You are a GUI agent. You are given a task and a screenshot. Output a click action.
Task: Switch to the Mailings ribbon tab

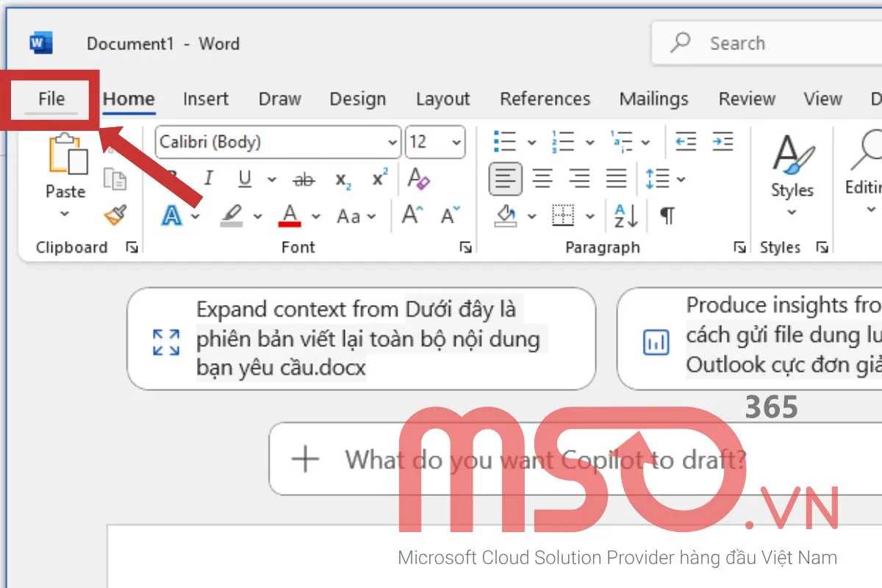tap(653, 98)
